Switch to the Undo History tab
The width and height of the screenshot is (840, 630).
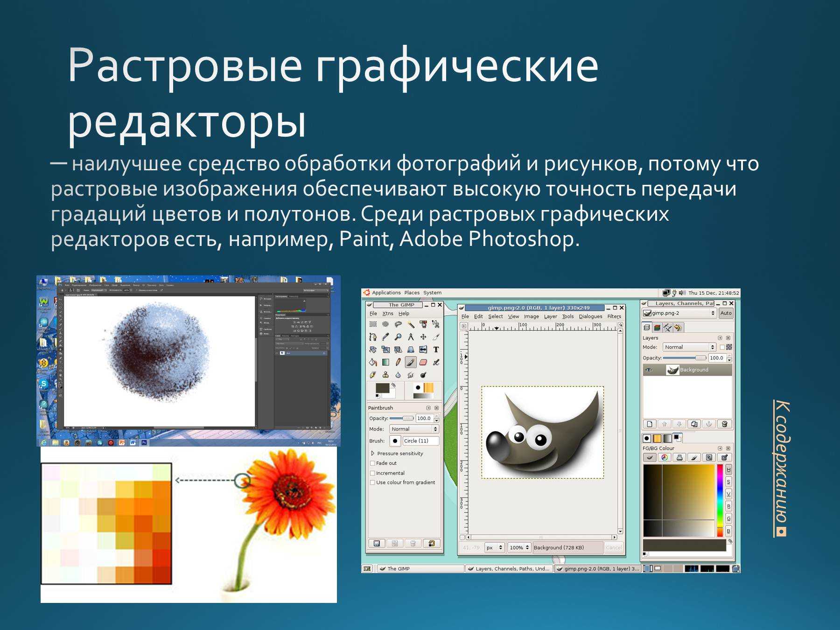(678, 328)
